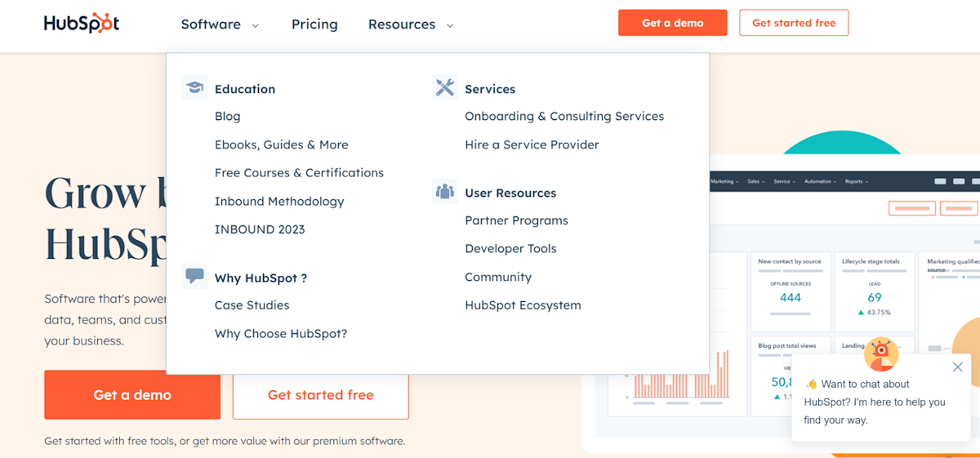Open Partner Programs link
Screen dimensions: 980x458
[x=516, y=220]
